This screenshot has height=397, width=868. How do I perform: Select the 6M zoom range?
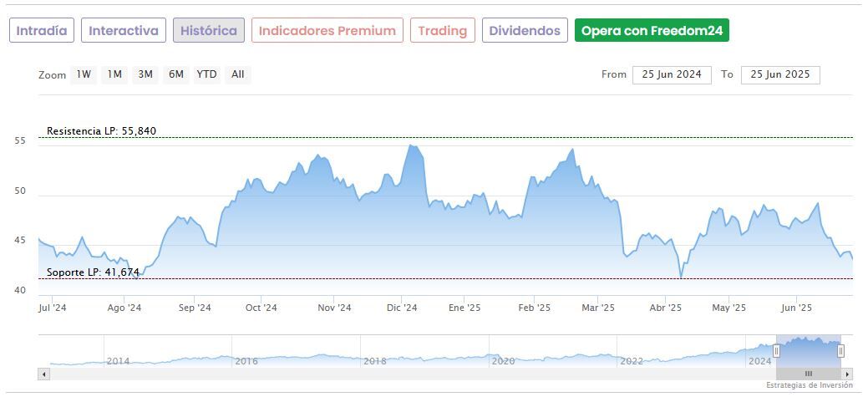(175, 74)
